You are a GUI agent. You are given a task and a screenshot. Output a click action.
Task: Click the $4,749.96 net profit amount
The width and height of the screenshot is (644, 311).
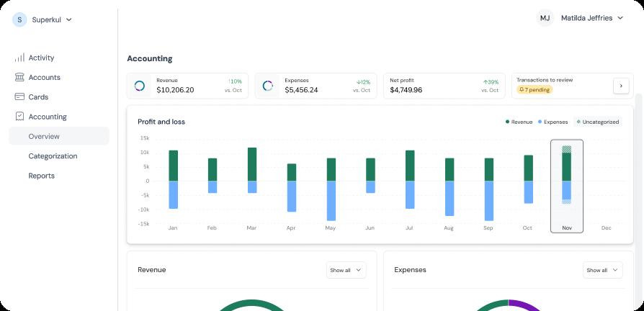[x=406, y=90]
